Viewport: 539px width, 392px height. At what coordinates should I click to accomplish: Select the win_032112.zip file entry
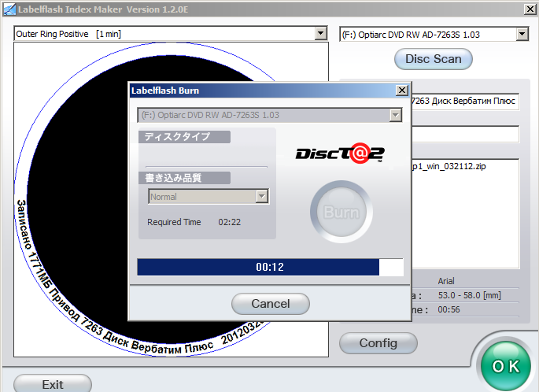[449, 166]
